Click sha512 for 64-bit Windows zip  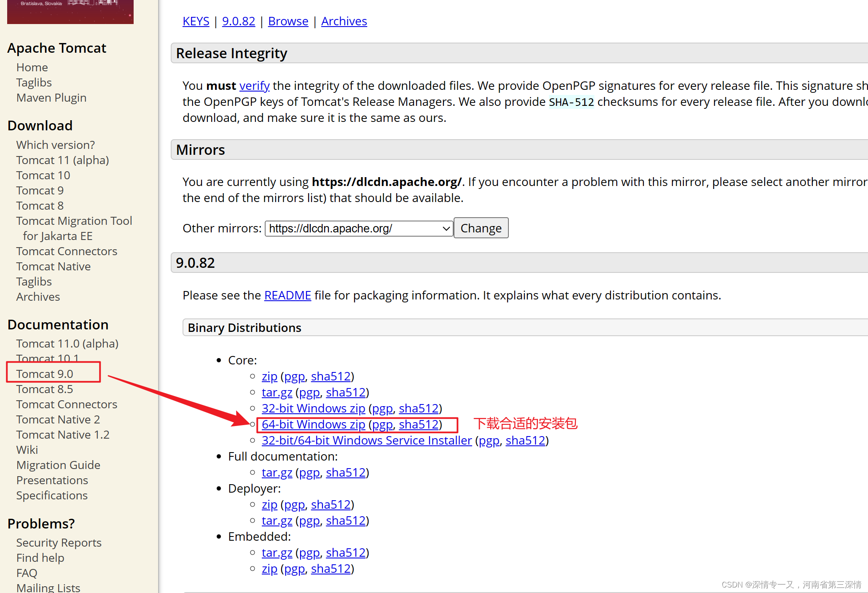tap(419, 424)
